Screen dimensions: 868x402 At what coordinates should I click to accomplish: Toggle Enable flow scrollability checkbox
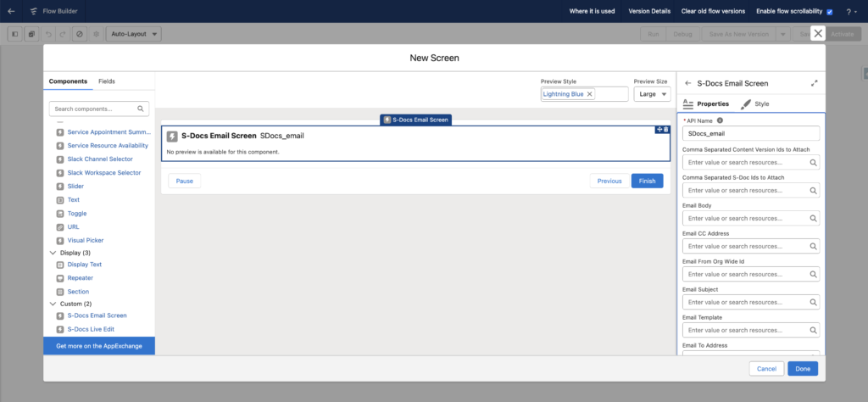[829, 12]
